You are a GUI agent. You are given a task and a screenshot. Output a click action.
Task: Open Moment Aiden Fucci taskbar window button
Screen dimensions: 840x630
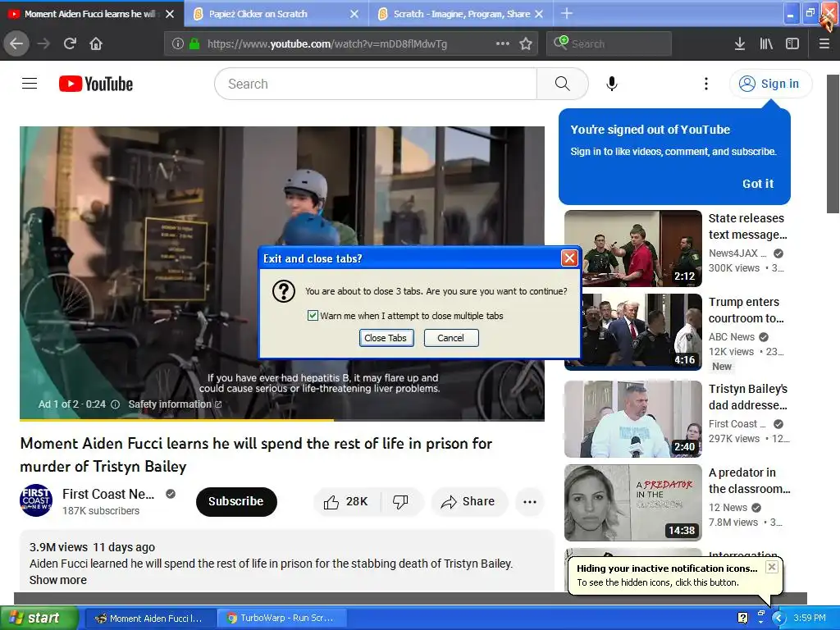(151, 619)
